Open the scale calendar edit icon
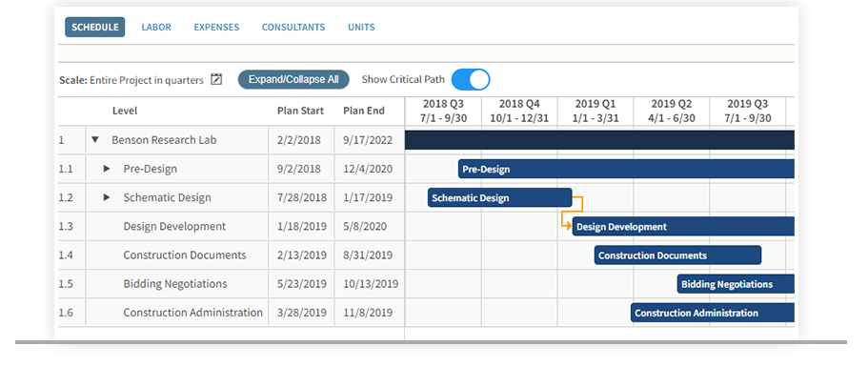This screenshot has height=367, width=868. [216, 80]
